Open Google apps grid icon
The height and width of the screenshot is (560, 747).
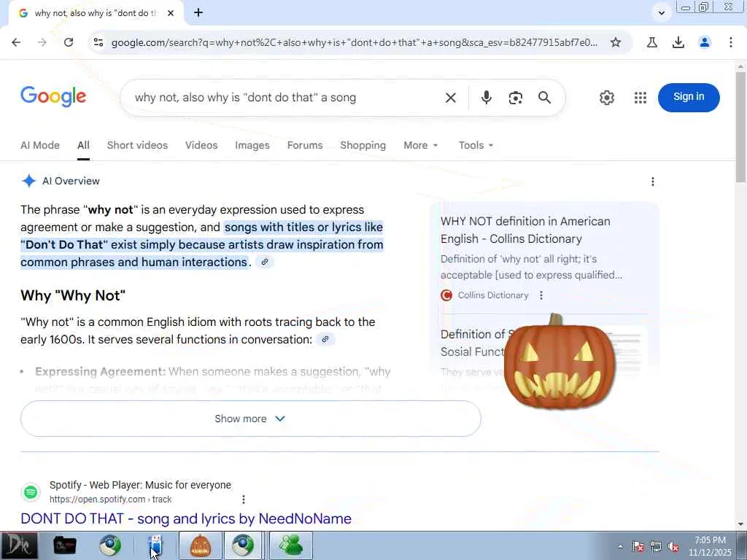(640, 98)
